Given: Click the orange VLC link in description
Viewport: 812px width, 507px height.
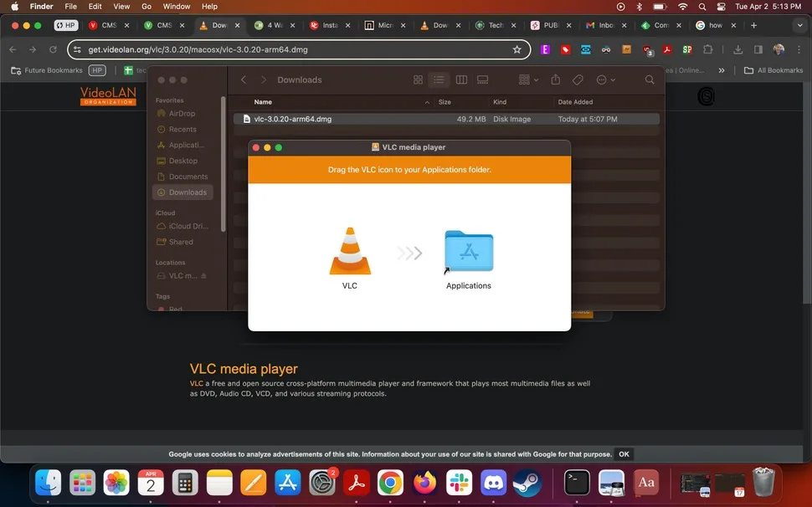Looking at the screenshot, I should coord(196,383).
